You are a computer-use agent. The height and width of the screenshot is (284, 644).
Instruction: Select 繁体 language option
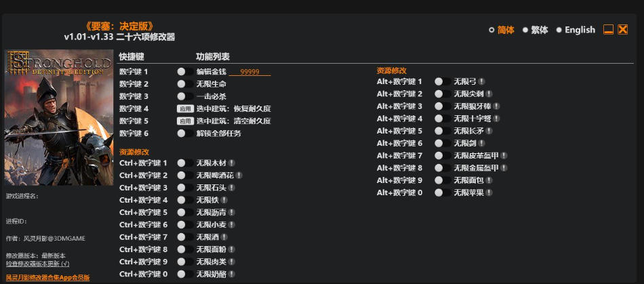point(535,30)
